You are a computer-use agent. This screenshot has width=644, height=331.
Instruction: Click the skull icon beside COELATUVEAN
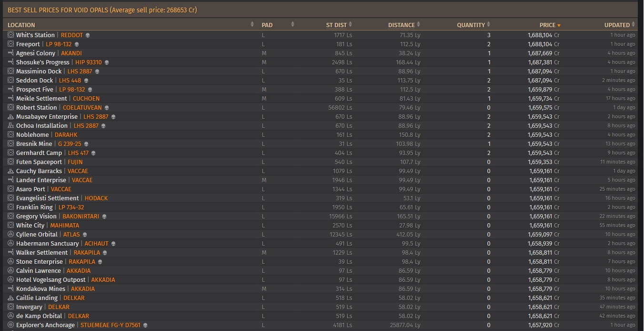coord(107,108)
